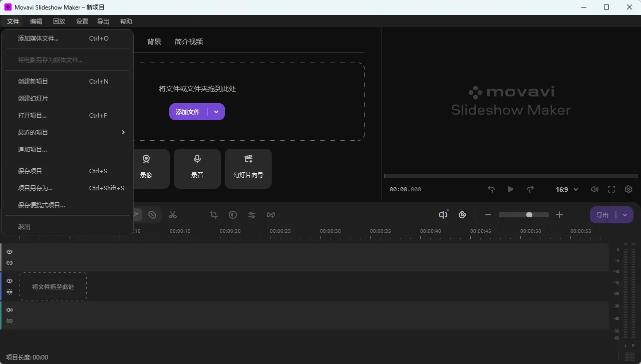Viewport: 641px width, 364px height.
Task: Select 退出 to quit the app
Action: pyautogui.click(x=68, y=226)
